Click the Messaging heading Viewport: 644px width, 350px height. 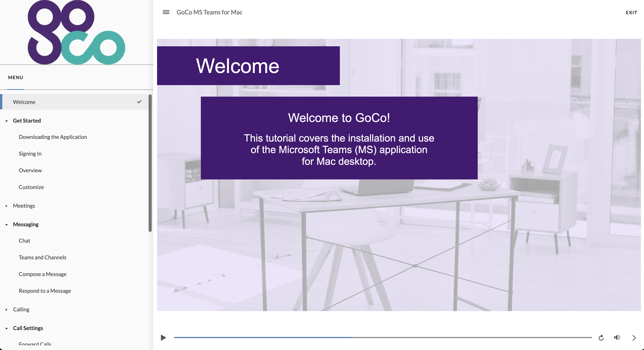click(x=26, y=224)
